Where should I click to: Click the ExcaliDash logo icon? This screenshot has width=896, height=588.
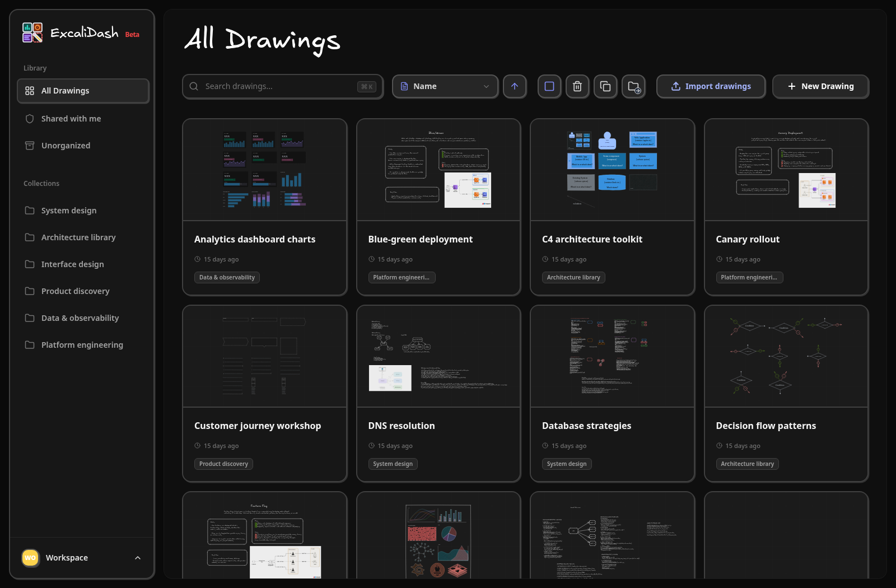pyautogui.click(x=32, y=32)
